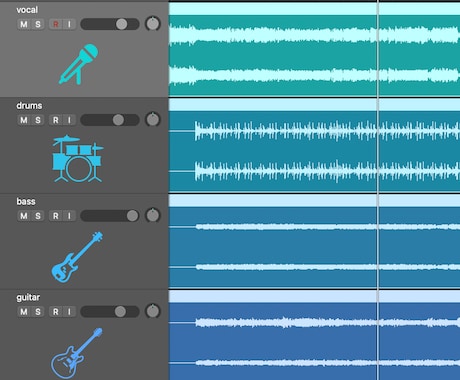The image size is (460, 380).
Task: Select the drums track name label
Action: pyautogui.click(x=29, y=106)
